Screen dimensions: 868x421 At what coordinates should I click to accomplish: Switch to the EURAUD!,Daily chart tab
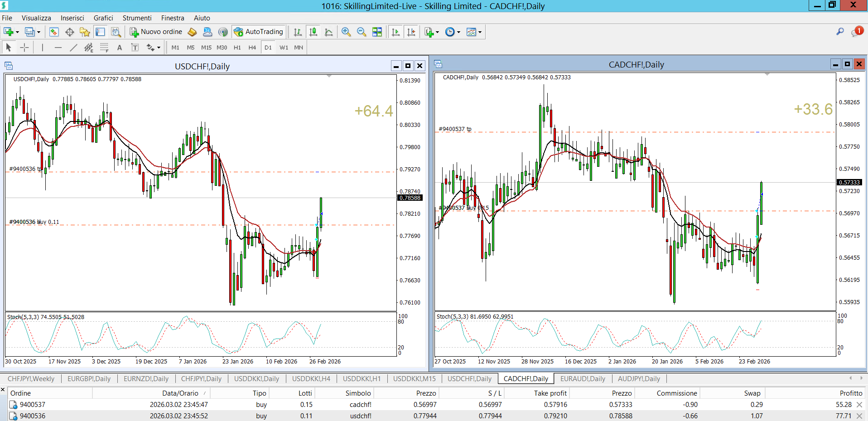tap(583, 379)
